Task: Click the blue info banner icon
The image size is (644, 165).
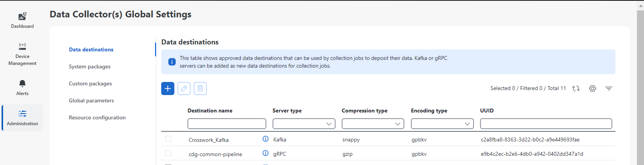Action: click(x=172, y=62)
